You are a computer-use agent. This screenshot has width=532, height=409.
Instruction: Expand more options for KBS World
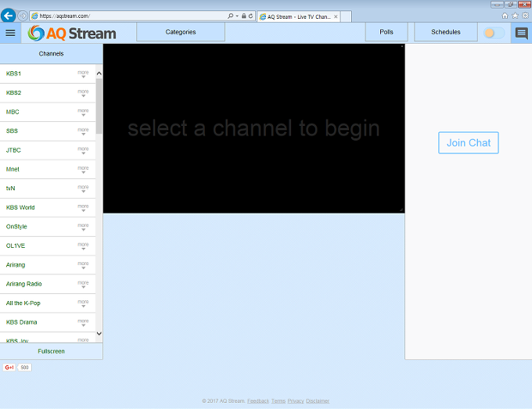[x=83, y=207]
